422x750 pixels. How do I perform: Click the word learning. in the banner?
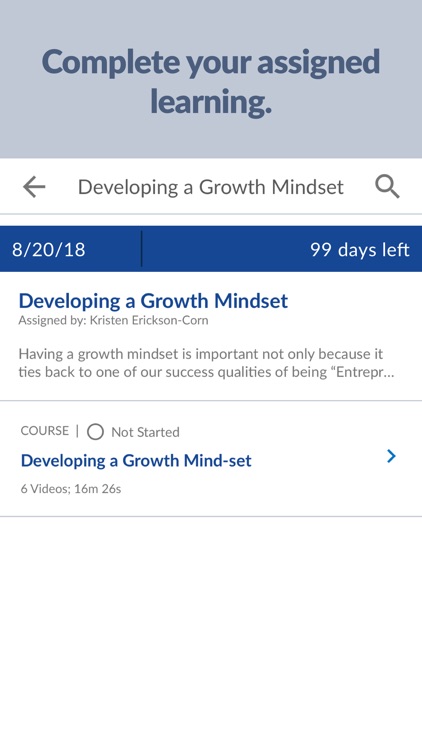[x=211, y=102]
